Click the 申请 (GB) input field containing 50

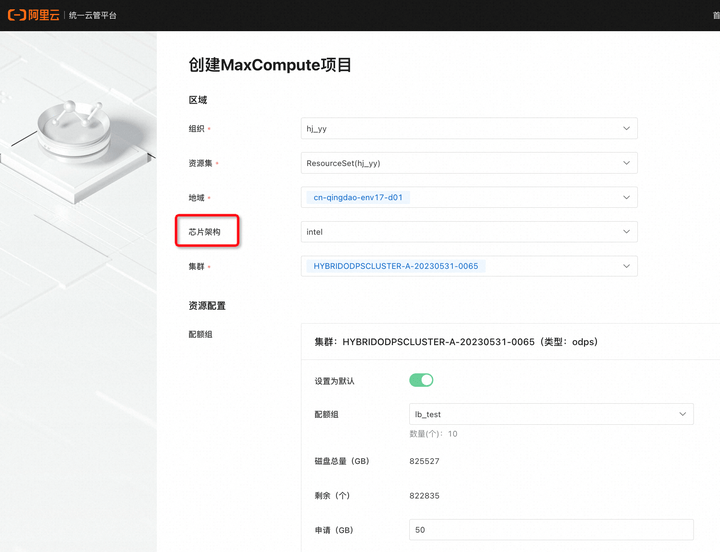[551, 530]
